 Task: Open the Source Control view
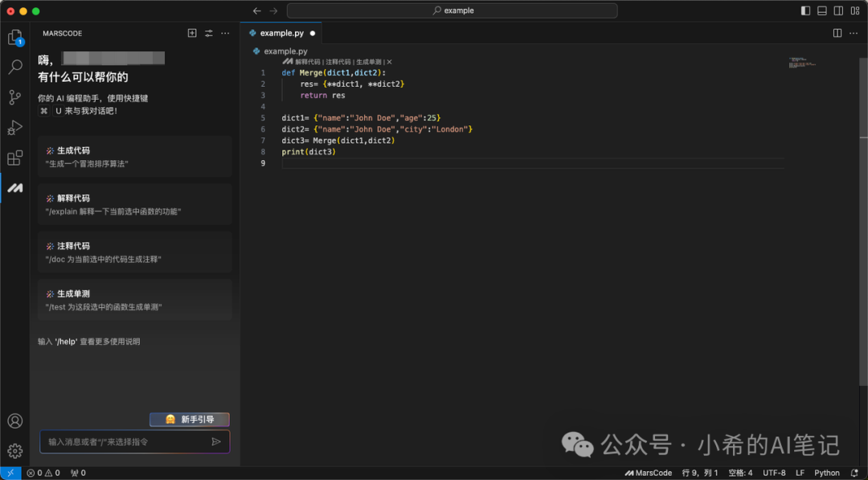[14, 97]
